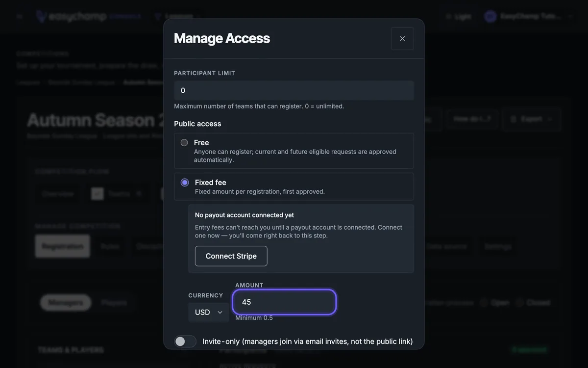Close the Manage Access dialog
The width and height of the screenshot is (588, 368).
click(x=402, y=39)
